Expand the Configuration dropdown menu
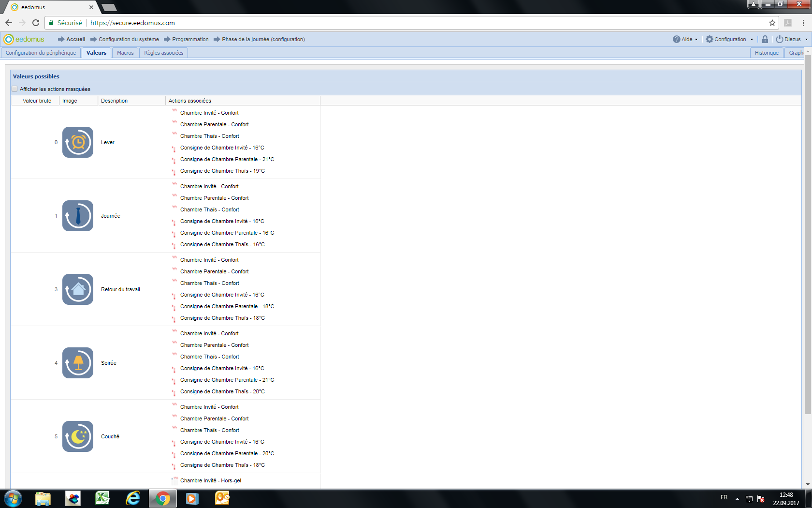The image size is (812, 508). [x=729, y=39]
